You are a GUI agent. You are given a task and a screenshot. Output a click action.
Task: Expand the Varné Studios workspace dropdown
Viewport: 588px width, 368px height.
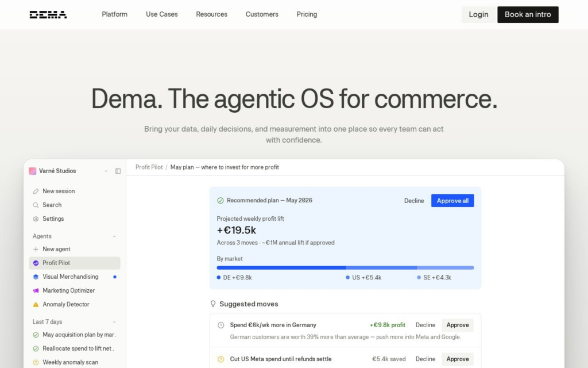pos(106,171)
